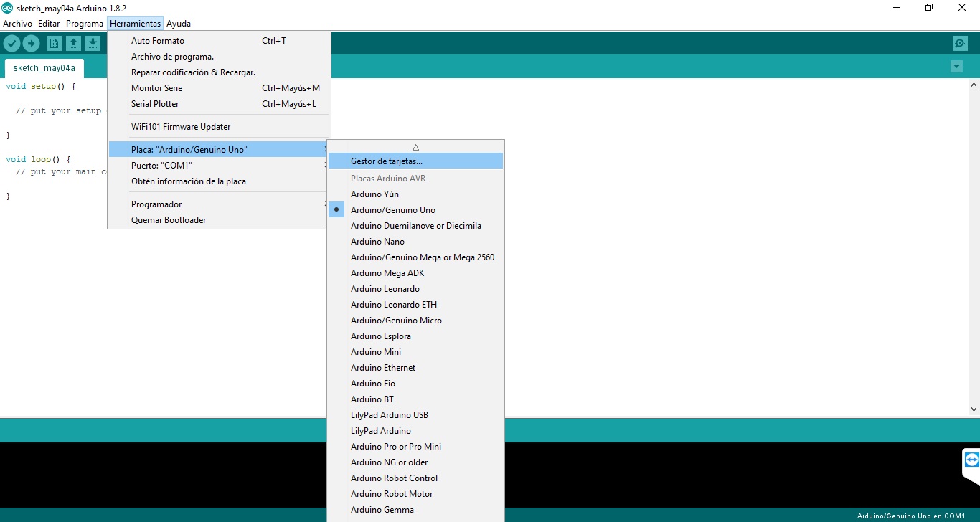
Task: Open the Editar menu
Action: coord(49,24)
